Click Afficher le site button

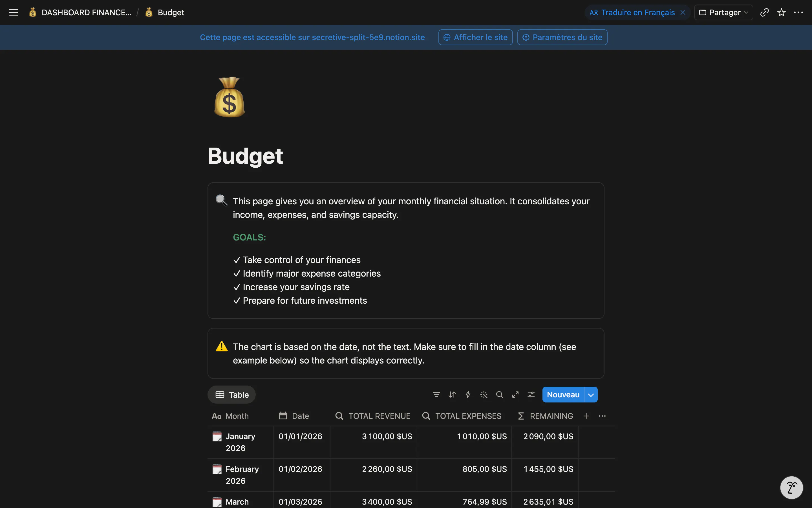point(475,37)
